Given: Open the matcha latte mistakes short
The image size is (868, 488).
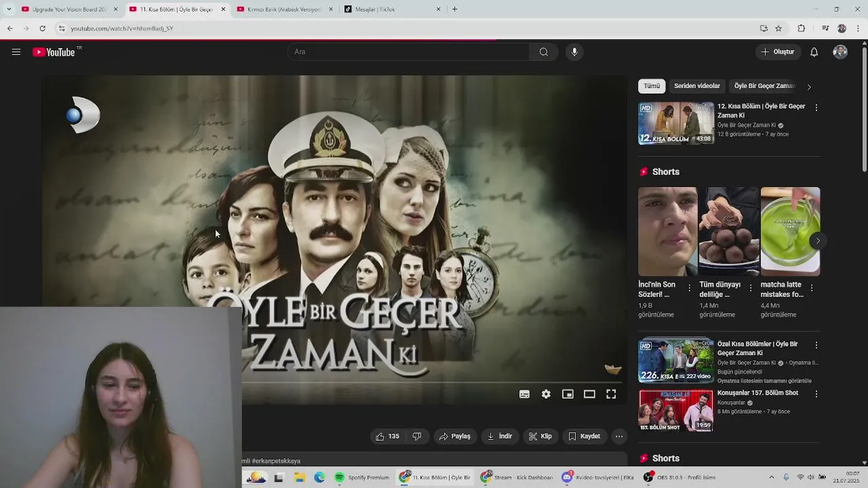Looking at the screenshot, I should [x=790, y=231].
